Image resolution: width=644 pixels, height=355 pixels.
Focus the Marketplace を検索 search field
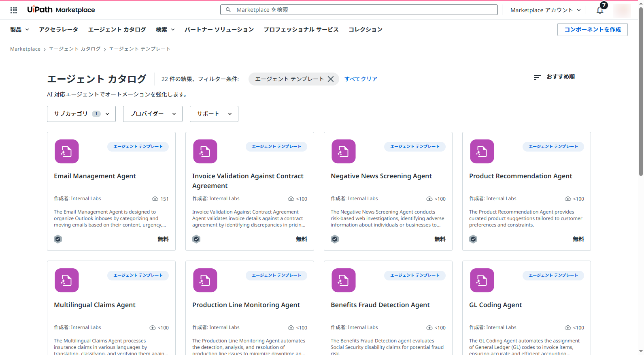click(359, 10)
